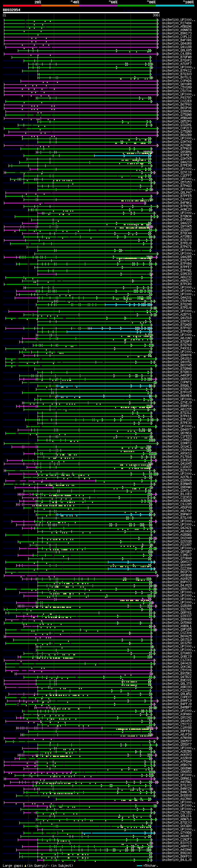Choose hit UniRef100_Q31DH1
This screenshot has height=868, width=197.
177,125
